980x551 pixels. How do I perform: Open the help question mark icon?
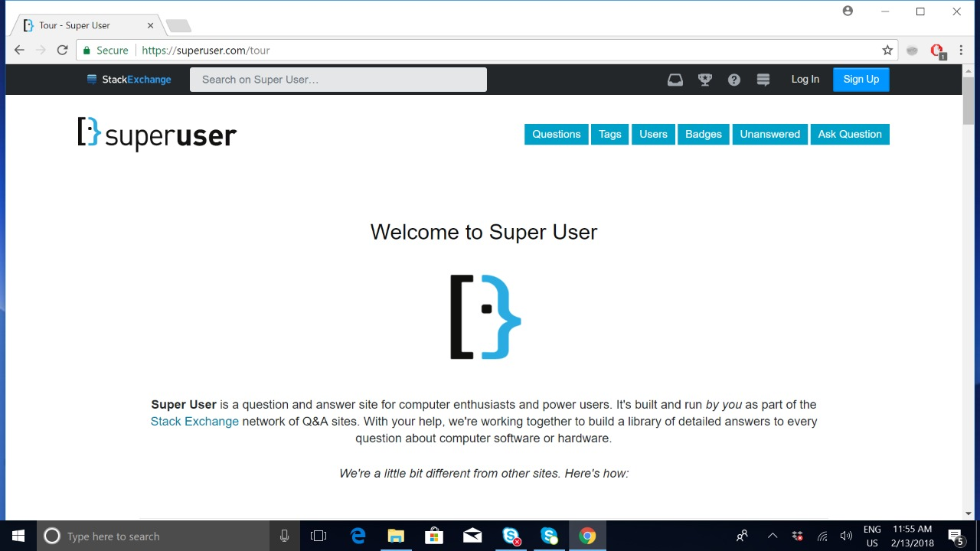(x=734, y=80)
